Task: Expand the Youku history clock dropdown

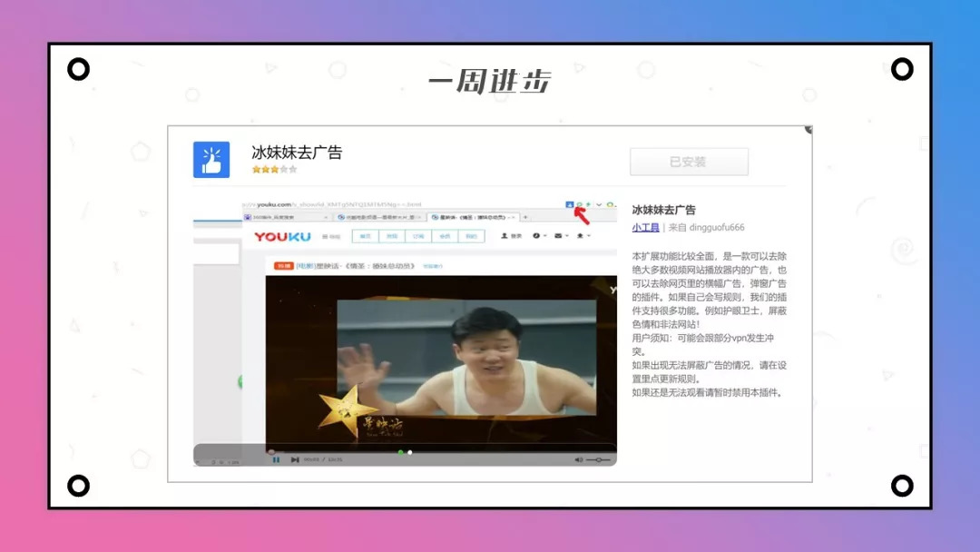Action: pos(539,236)
